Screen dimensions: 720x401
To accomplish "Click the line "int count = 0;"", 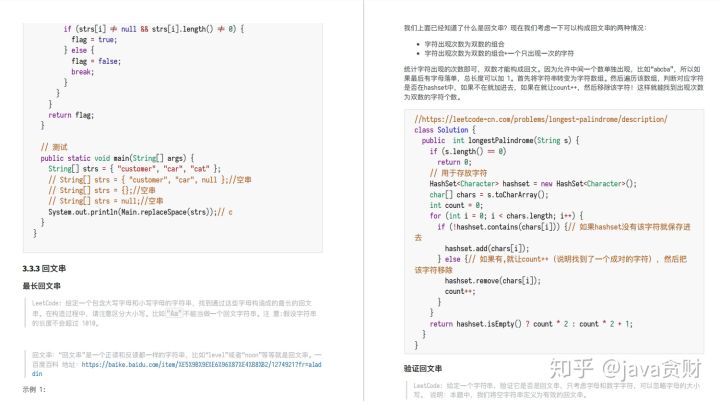I will pos(456,205).
